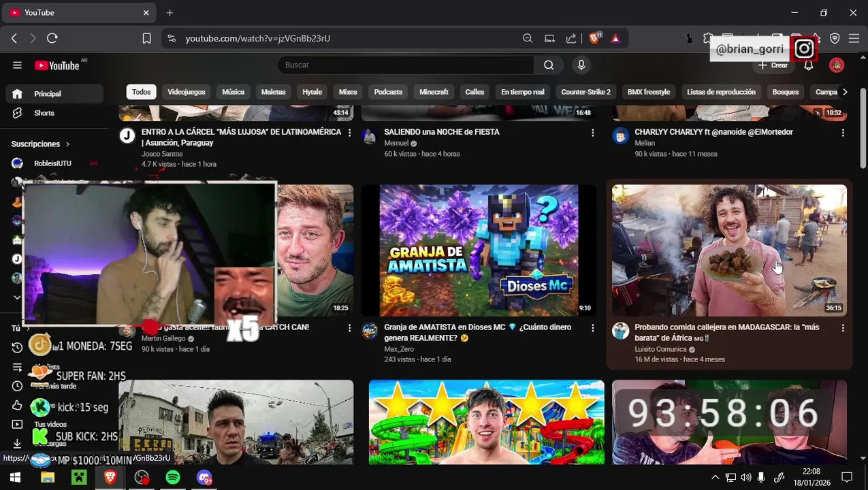Open RobleisIUTU subscription channel

coord(54,163)
